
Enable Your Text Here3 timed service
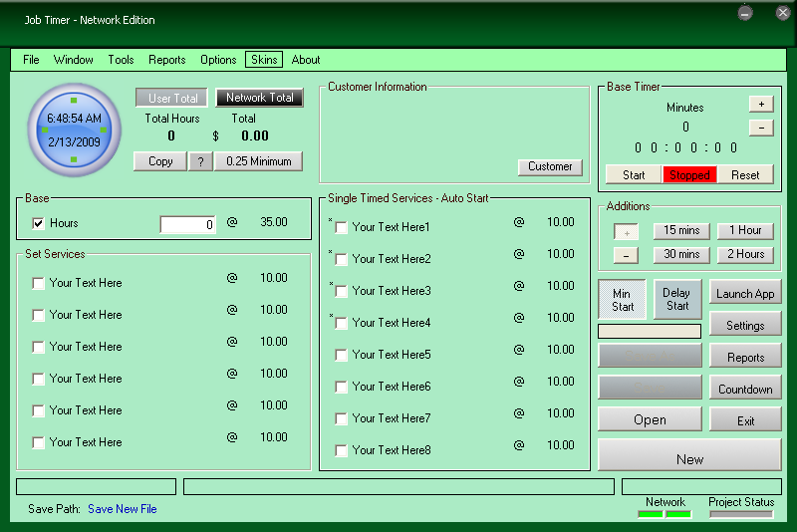pos(341,291)
